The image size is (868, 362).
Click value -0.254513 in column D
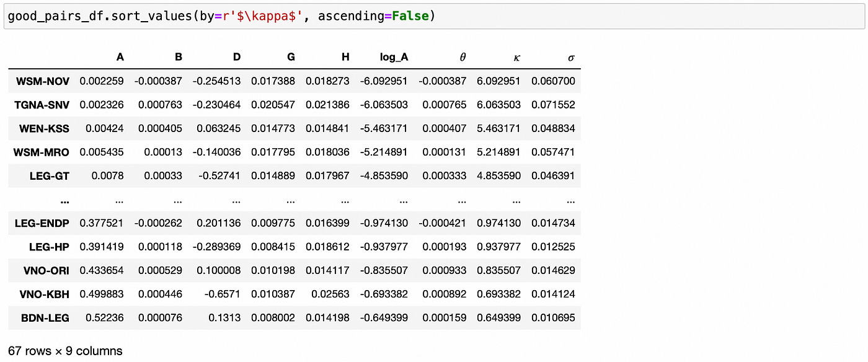[x=217, y=81]
